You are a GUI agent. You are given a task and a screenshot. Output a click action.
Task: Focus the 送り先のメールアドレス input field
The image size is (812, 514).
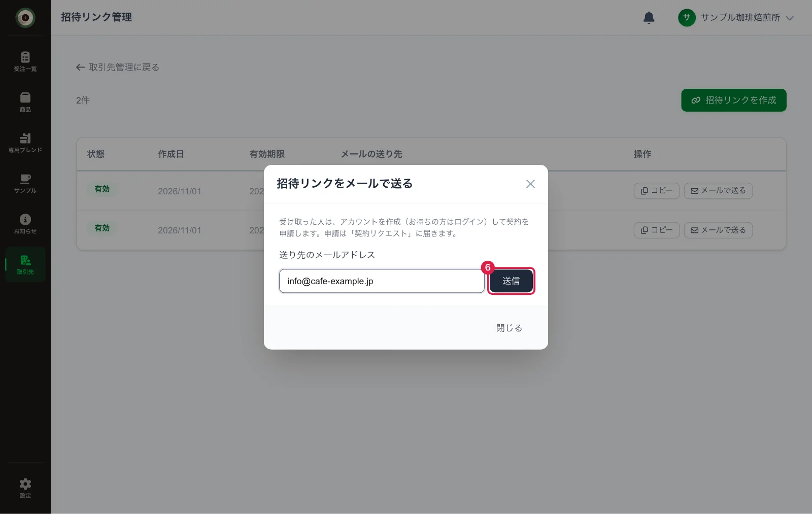(382, 281)
